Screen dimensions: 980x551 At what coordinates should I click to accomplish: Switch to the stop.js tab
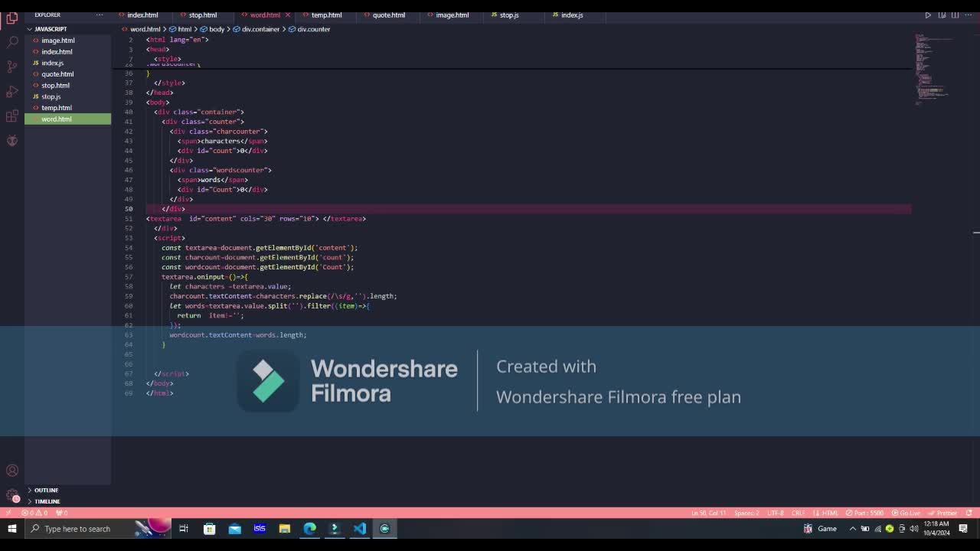pyautogui.click(x=509, y=15)
